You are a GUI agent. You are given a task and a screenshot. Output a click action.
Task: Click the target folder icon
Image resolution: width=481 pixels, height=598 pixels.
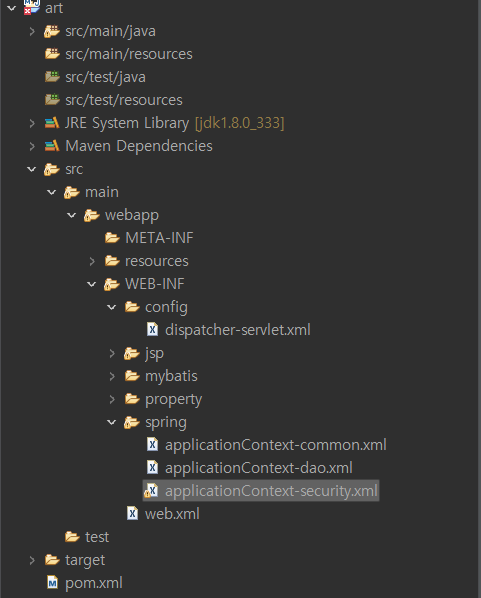tap(52, 560)
